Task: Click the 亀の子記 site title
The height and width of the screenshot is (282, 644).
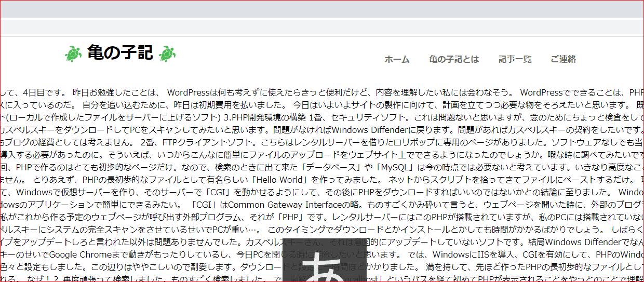Action: 120,52
